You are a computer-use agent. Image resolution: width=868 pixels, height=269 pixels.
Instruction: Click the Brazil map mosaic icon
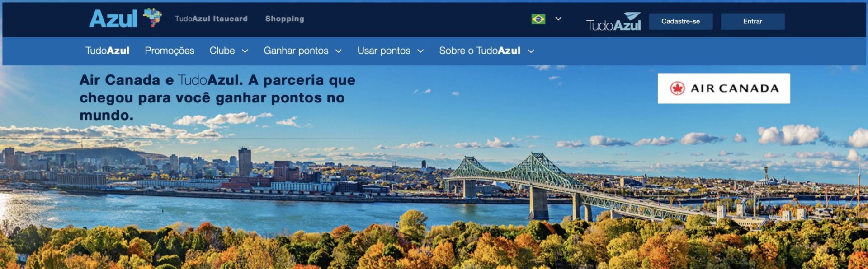coord(153,17)
